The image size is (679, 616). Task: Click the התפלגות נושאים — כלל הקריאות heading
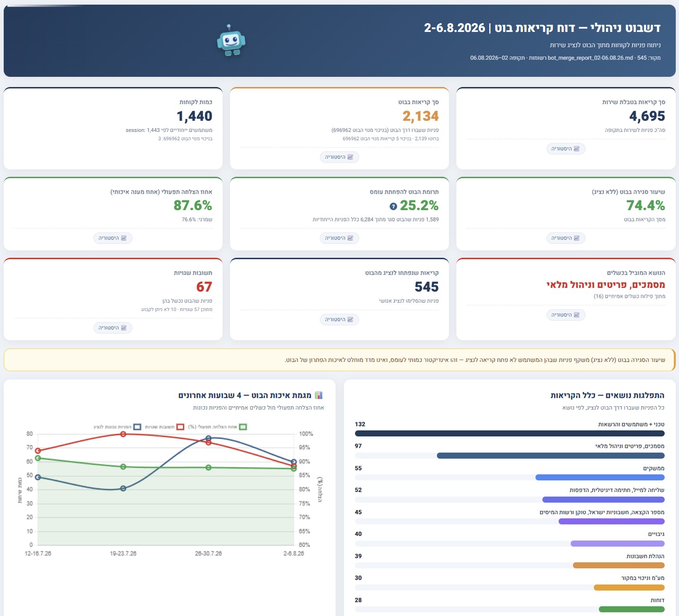point(607,395)
